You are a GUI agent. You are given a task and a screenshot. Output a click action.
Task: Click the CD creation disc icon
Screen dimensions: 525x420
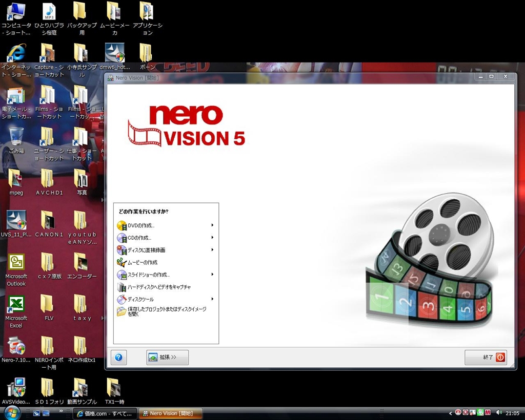click(122, 238)
